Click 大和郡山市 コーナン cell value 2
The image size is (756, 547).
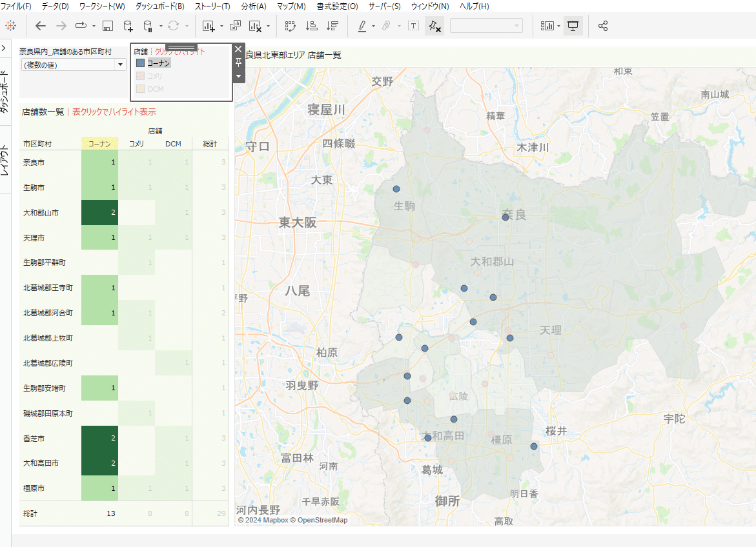click(100, 212)
